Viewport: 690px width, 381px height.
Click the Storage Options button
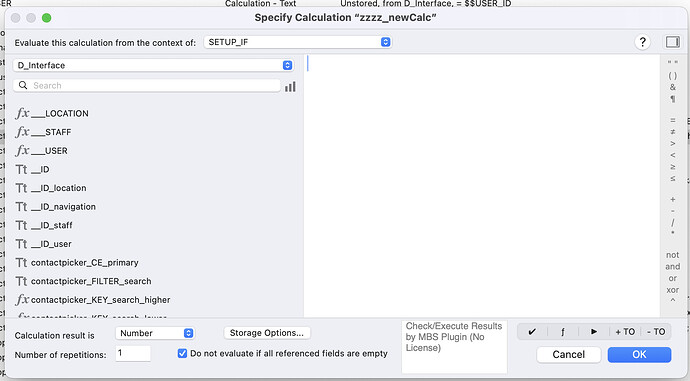coord(267,333)
